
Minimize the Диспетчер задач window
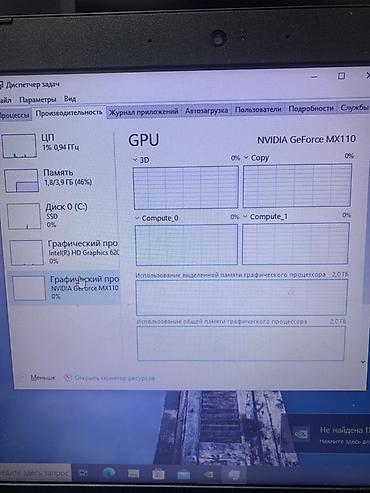pyautogui.click(x=314, y=77)
